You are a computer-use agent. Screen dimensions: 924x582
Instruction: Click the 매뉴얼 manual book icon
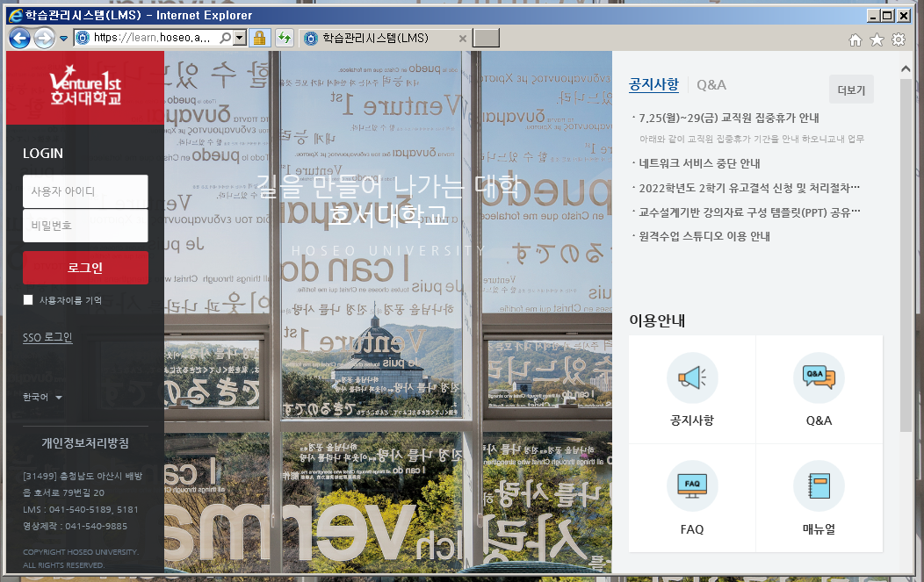point(819,485)
